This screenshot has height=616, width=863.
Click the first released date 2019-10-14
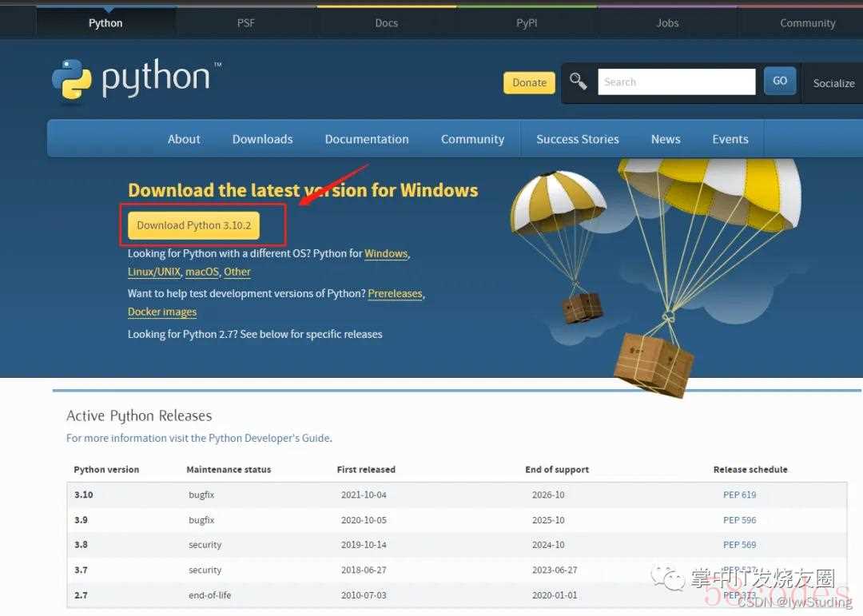coord(364,545)
